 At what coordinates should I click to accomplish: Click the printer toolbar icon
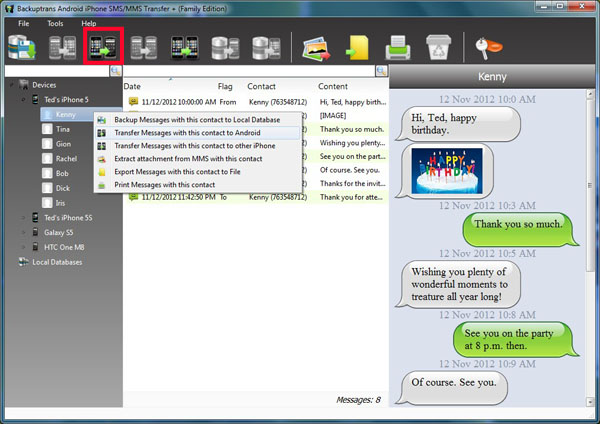pyautogui.click(x=398, y=47)
